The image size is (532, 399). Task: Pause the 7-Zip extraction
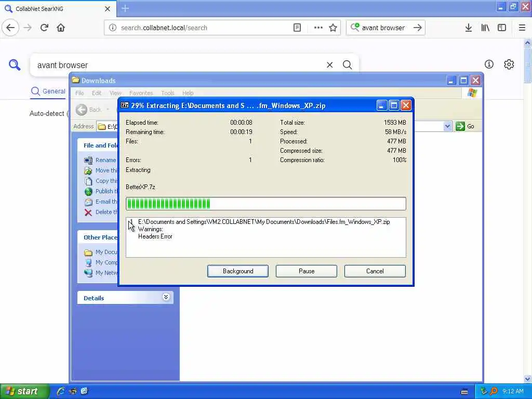click(x=307, y=271)
